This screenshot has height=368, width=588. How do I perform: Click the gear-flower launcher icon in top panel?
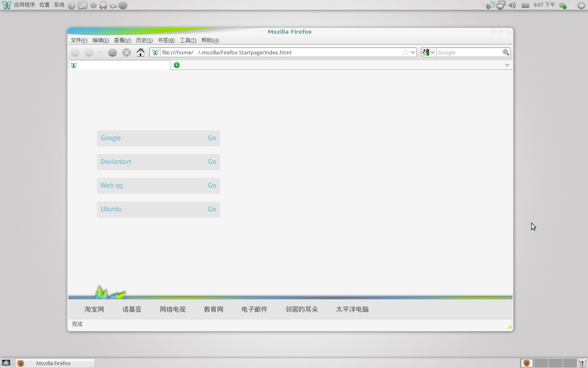pyautogui.click(x=94, y=5)
